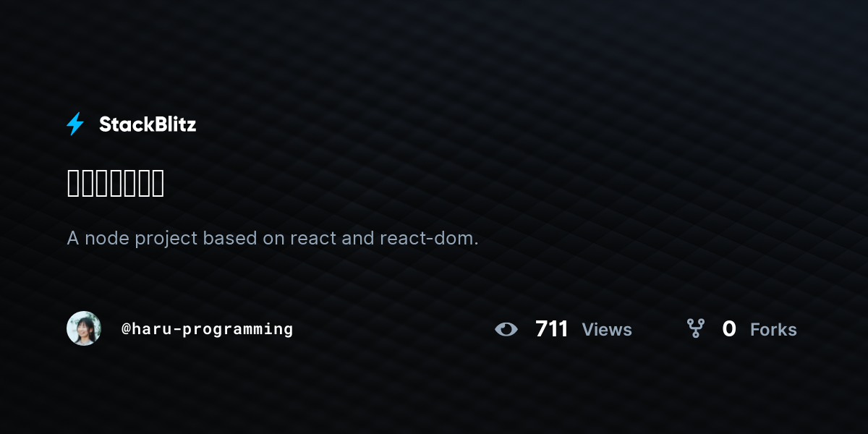Select the Views label

pyautogui.click(x=607, y=330)
